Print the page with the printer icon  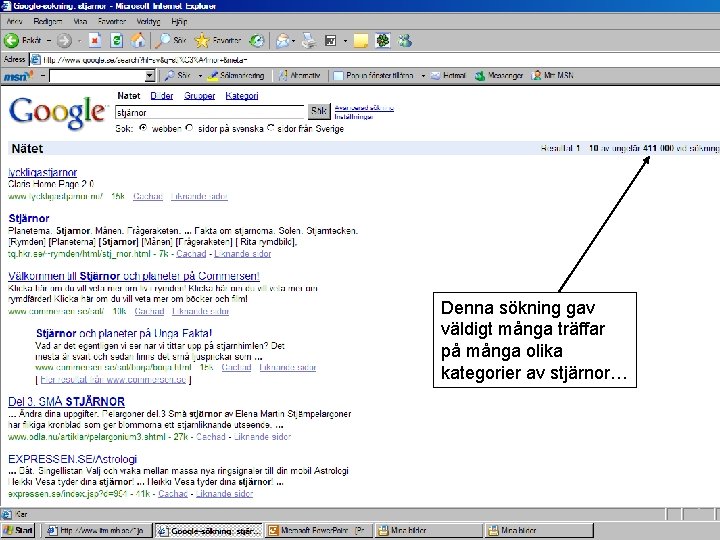[x=309, y=41]
